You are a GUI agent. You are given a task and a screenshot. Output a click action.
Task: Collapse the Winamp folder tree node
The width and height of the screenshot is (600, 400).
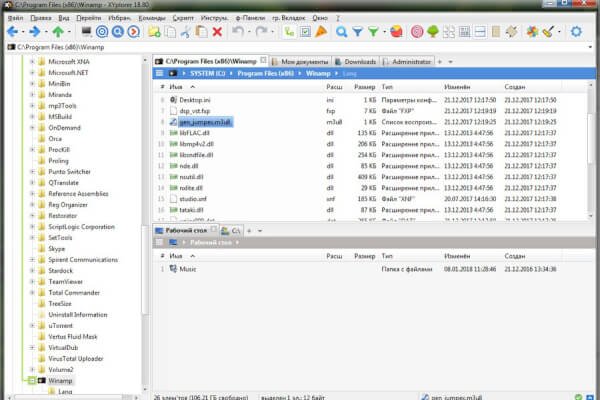coord(33,380)
